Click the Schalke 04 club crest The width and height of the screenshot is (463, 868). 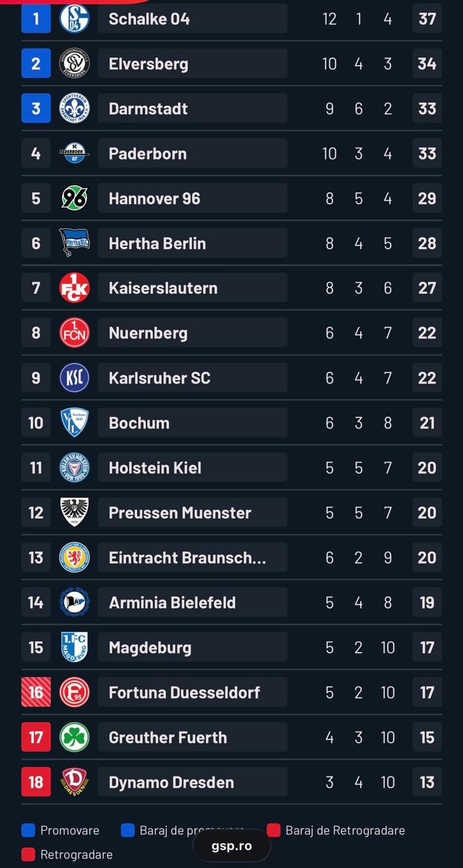click(75, 19)
